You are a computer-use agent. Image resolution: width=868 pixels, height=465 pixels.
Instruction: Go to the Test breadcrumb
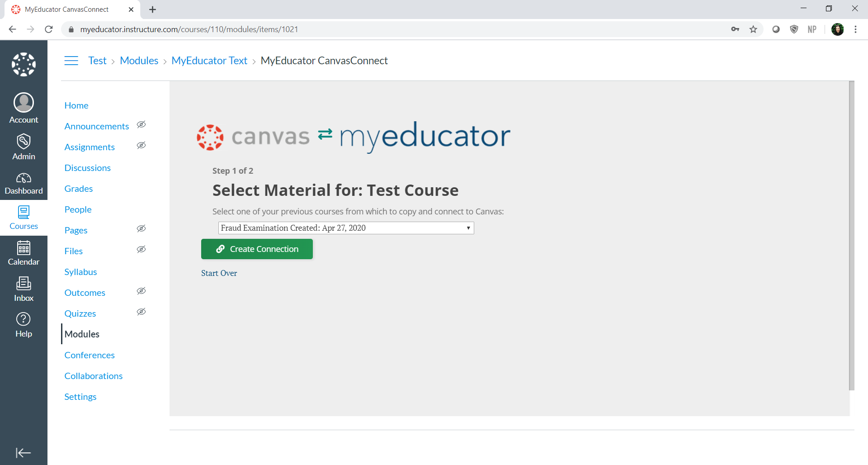tap(97, 61)
